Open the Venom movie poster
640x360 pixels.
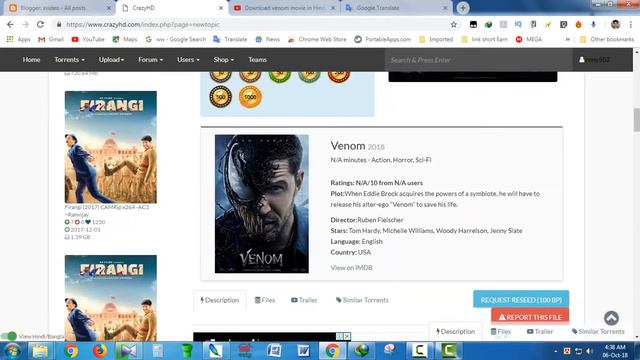click(x=262, y=204)
